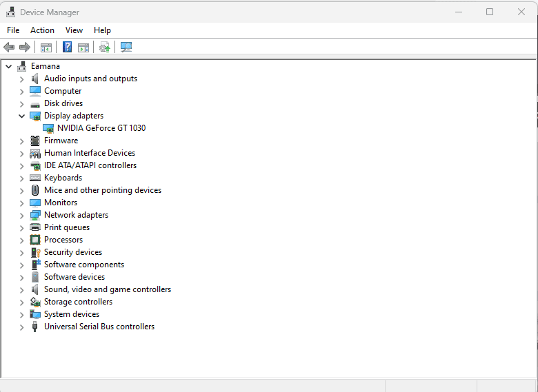Expand the Firmware category
This screenshot has height=392, width=538.
point(21,141)
